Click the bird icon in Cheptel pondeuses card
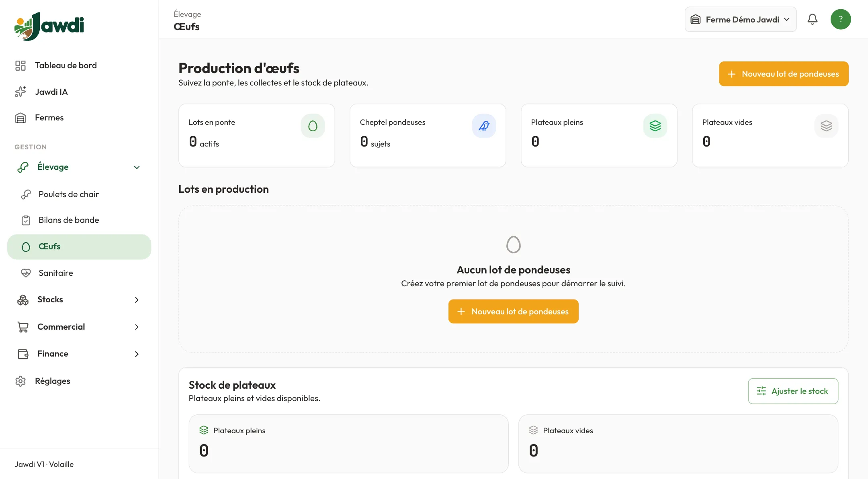 point(484,126)
